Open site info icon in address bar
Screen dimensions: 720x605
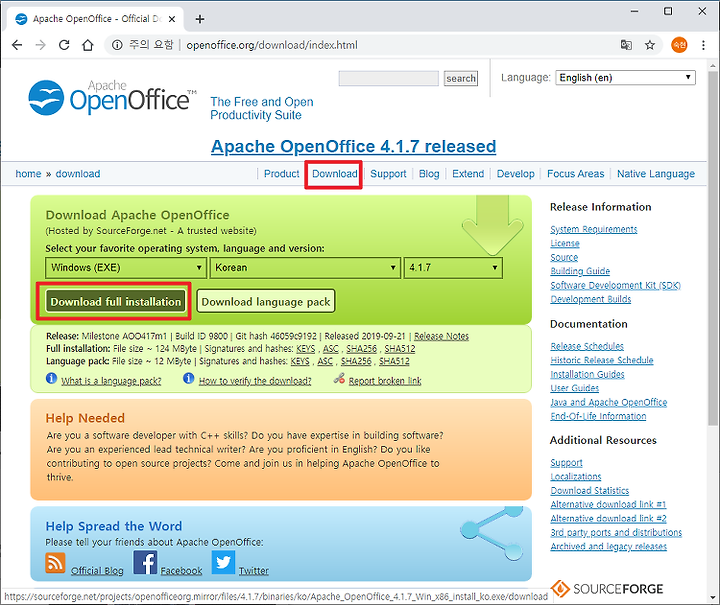point(118,45)
